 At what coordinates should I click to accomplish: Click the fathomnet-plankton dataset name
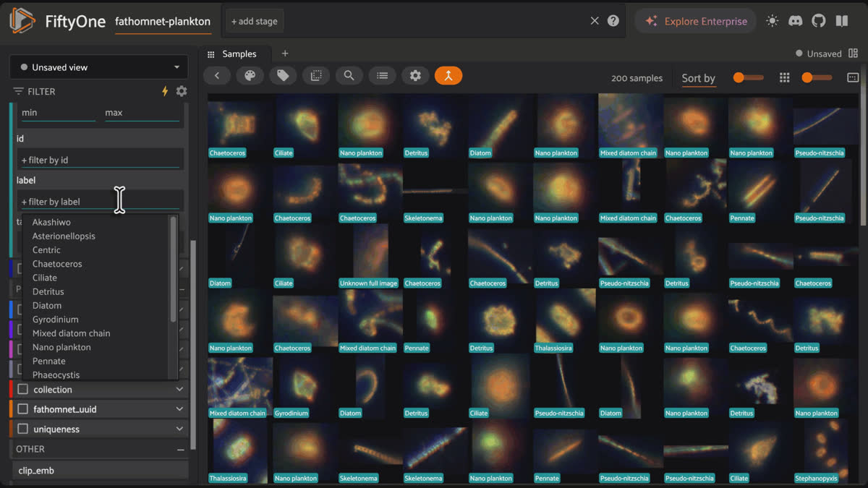pos(163,21)
